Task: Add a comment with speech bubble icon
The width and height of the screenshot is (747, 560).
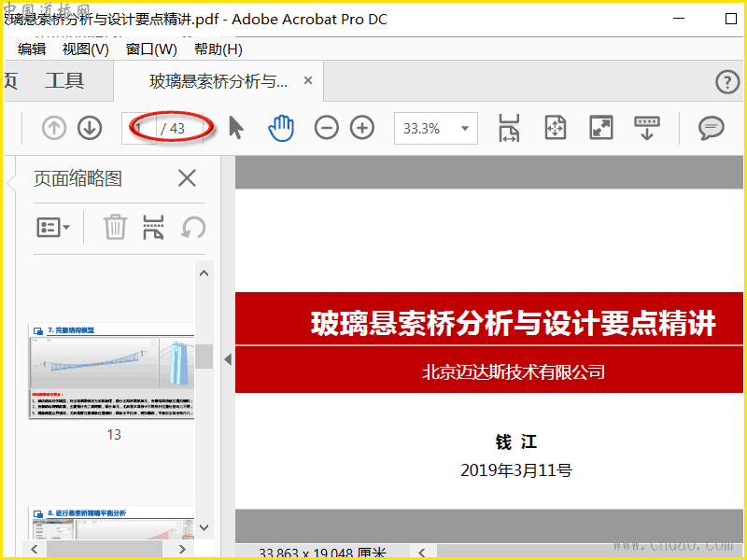Action: point(712,128)
